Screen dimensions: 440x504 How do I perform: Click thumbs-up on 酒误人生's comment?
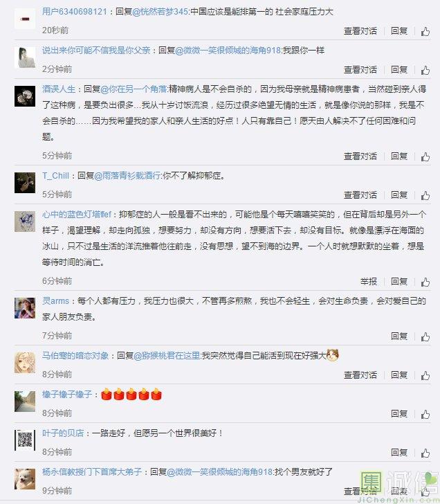[x=425, y=156]
